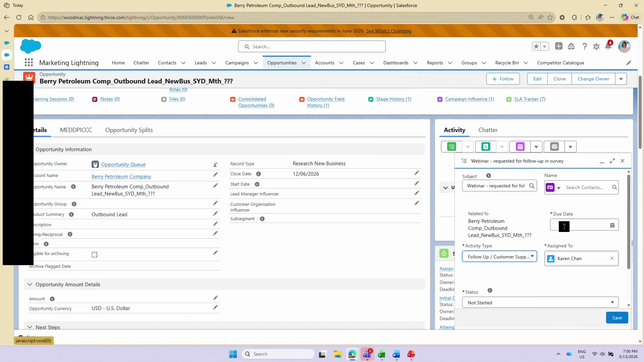Viewport: 644px width, 362px height.
Task: Save the task with the Save button
Action: coord(617,318)
